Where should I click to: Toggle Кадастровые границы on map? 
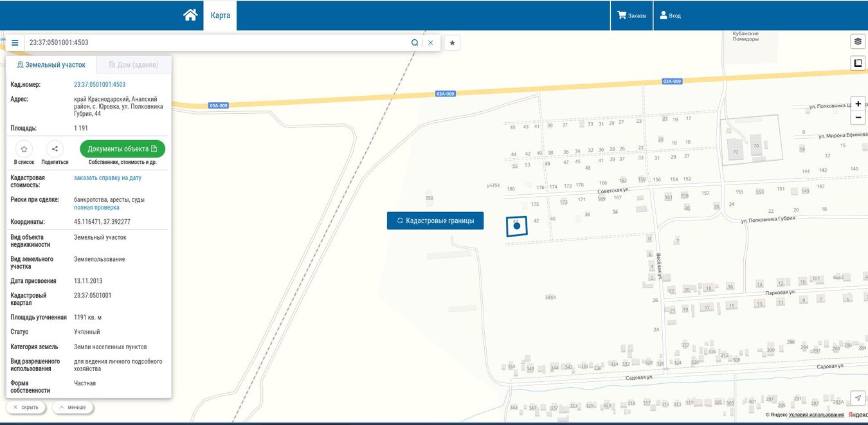click(435, 221)
